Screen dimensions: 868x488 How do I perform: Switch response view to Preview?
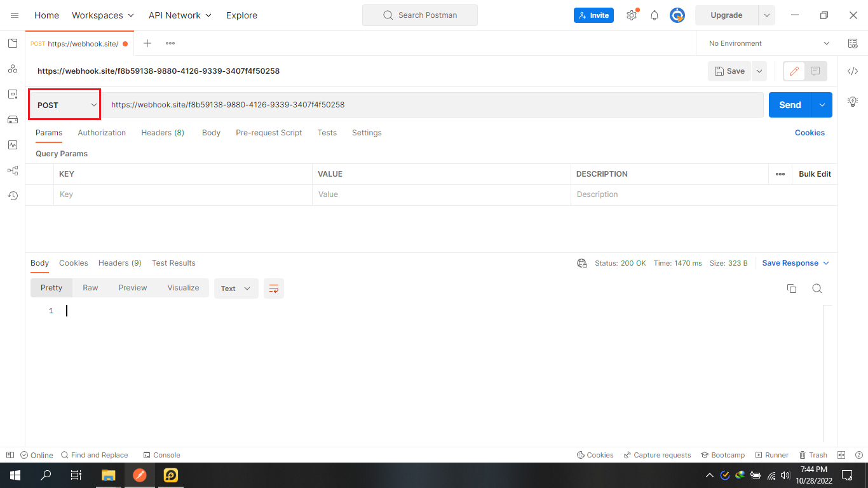pos(133,288)
